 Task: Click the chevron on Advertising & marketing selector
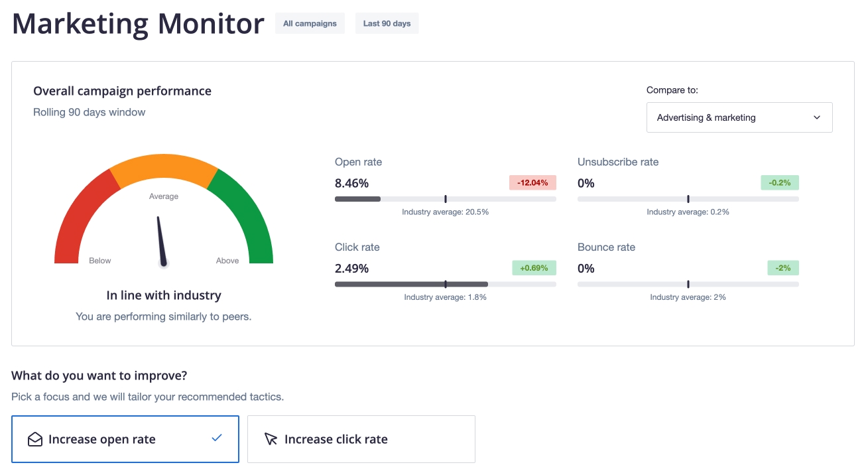[817, 117]
